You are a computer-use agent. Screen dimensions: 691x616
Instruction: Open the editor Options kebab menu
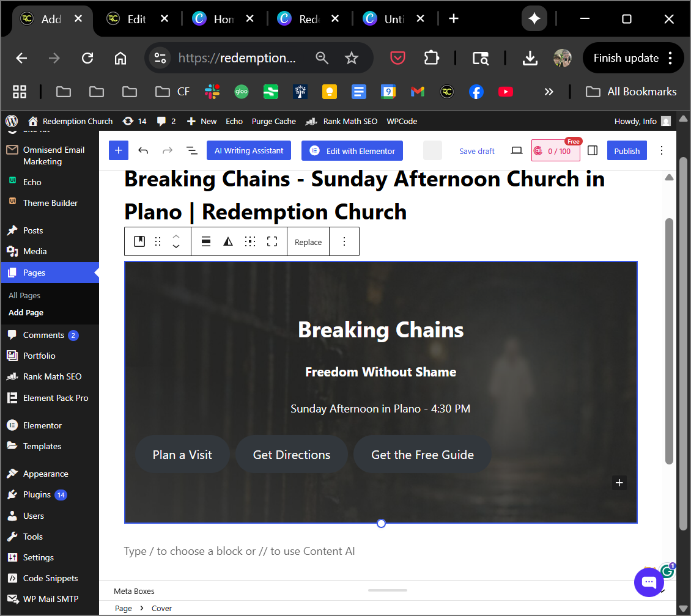pyautogui.click(x=662, y=151)
